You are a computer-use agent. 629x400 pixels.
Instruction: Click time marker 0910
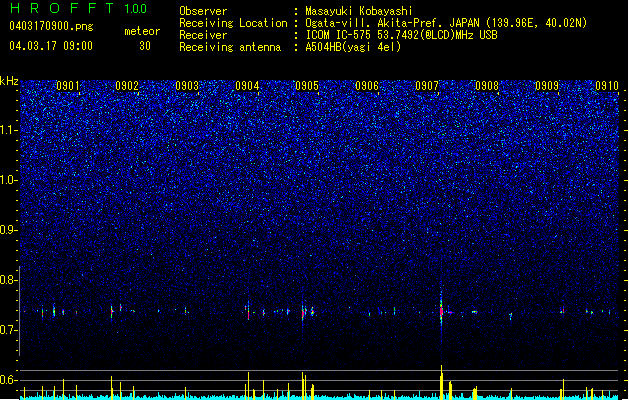607,86
